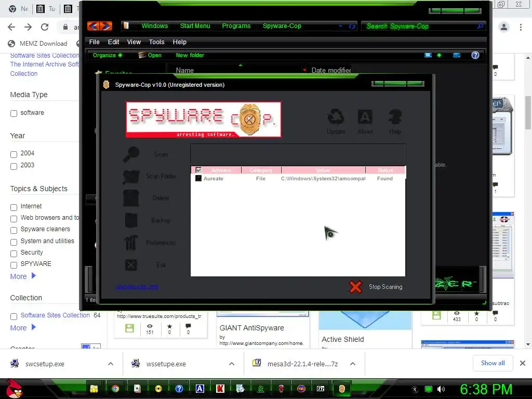Click the Spyware-Cop badge taskbar icon
This screenshot has width=532, height=399.
(x=342, y=389)
